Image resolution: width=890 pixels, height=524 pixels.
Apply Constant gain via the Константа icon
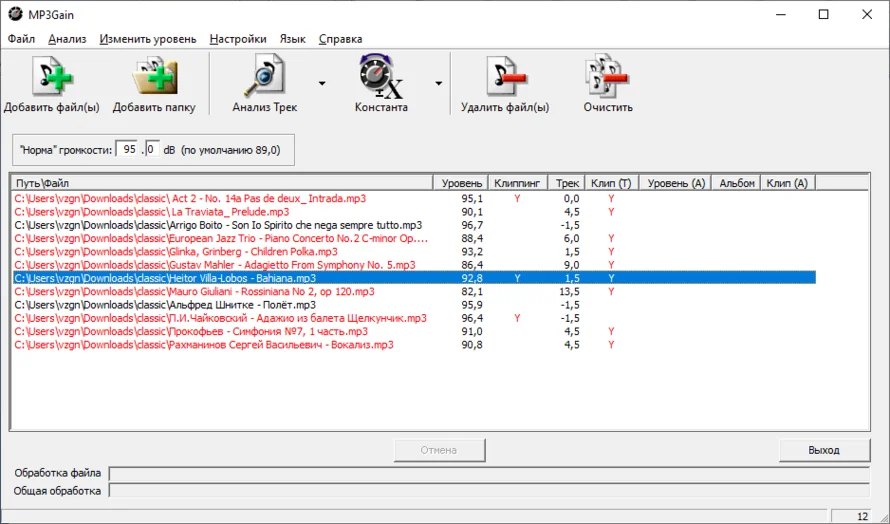coord(381,78)
